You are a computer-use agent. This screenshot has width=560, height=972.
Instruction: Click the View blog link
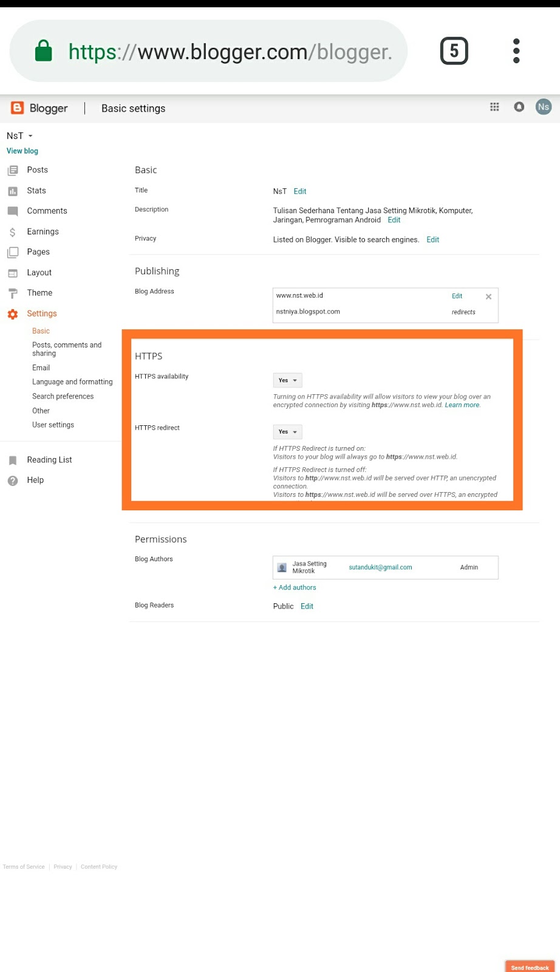[x=22, y=151]
